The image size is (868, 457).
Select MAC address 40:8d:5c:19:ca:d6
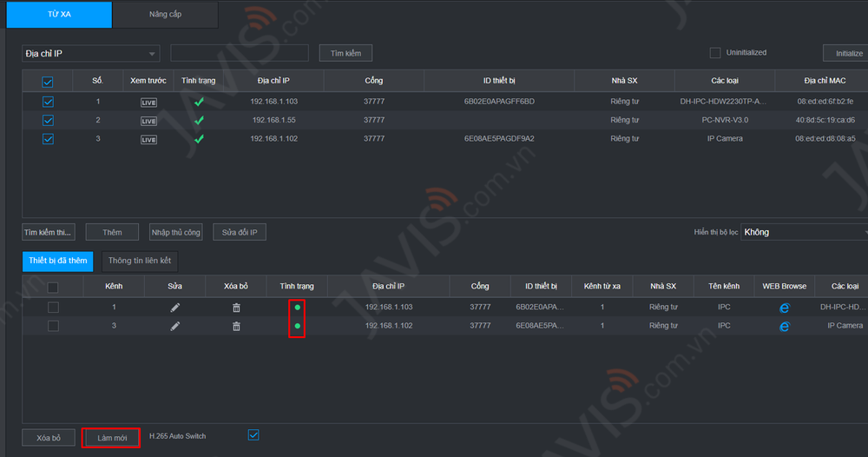pos(825,120)
